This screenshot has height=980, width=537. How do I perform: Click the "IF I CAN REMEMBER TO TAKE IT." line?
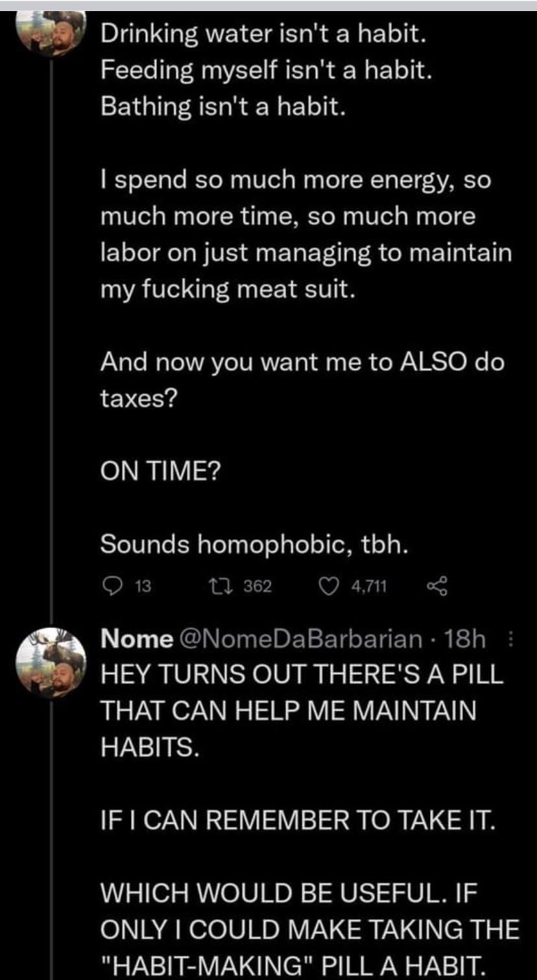pyautogui.click(x=298, y=822)
